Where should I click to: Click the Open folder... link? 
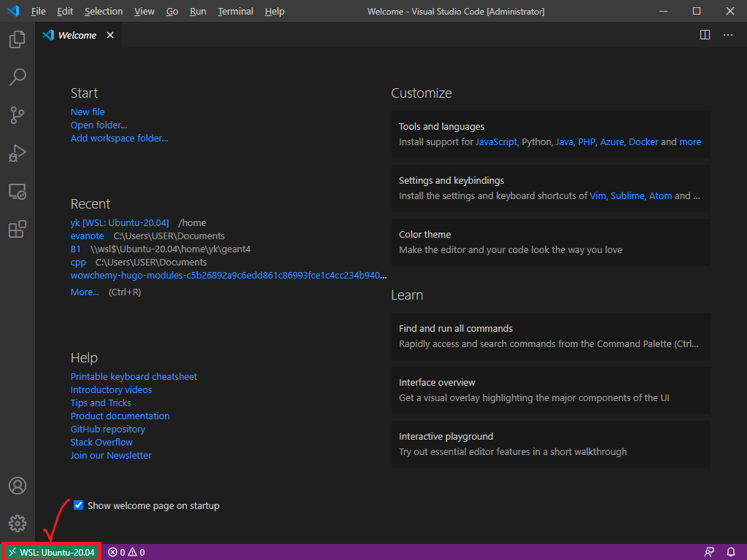[x=98, y=125]
